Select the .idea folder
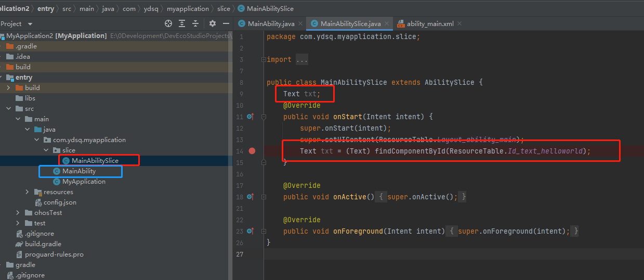644x280 pixels. pyautogui.click(x=23, y=57)
